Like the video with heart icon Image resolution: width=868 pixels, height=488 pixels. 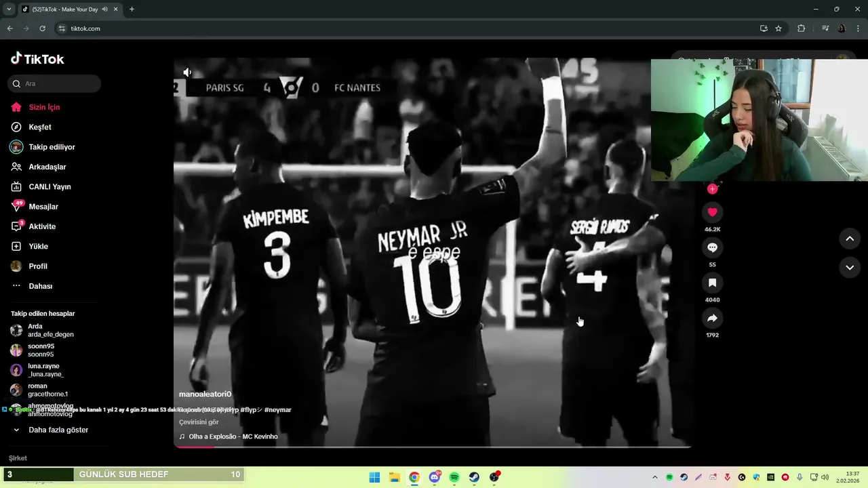pyautogui.click(x=712, y=212)
